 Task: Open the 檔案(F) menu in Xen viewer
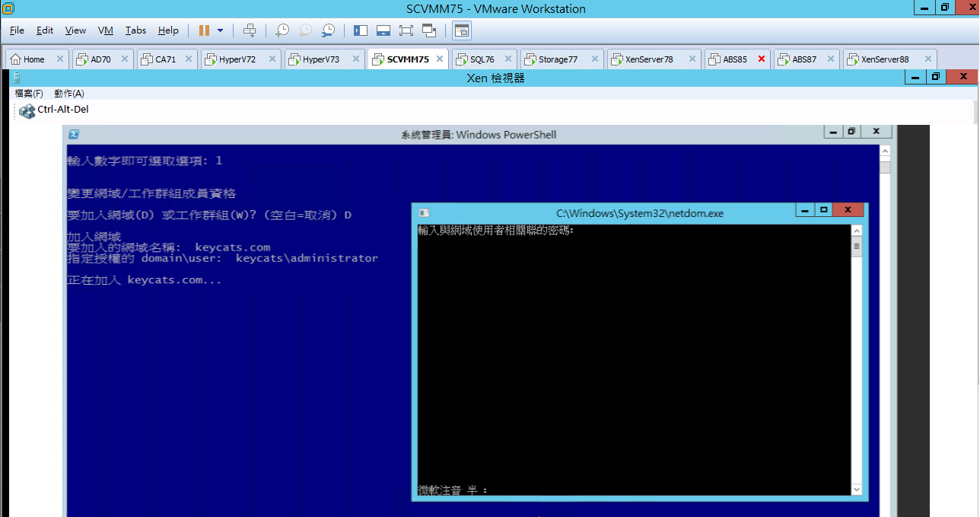pos(29,94)
